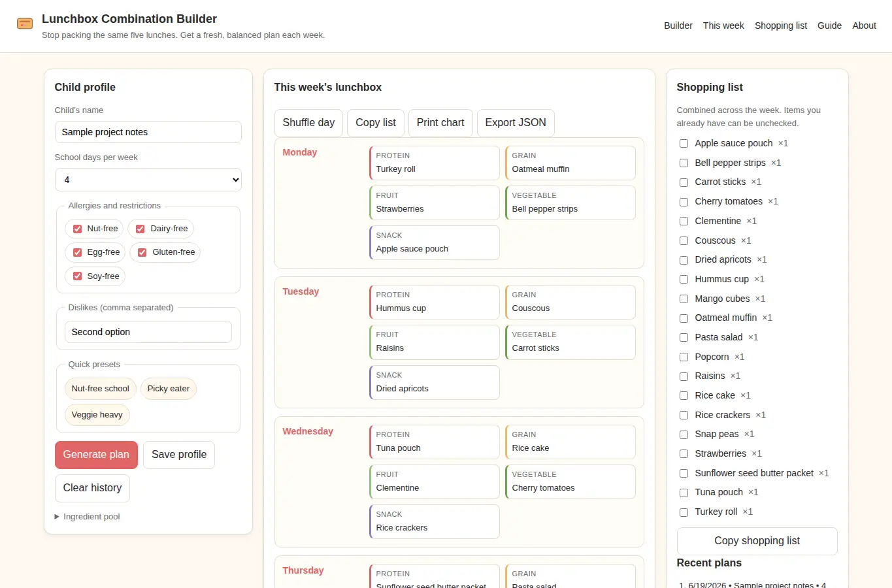Check the Mango cubes item

pos(684,299)
